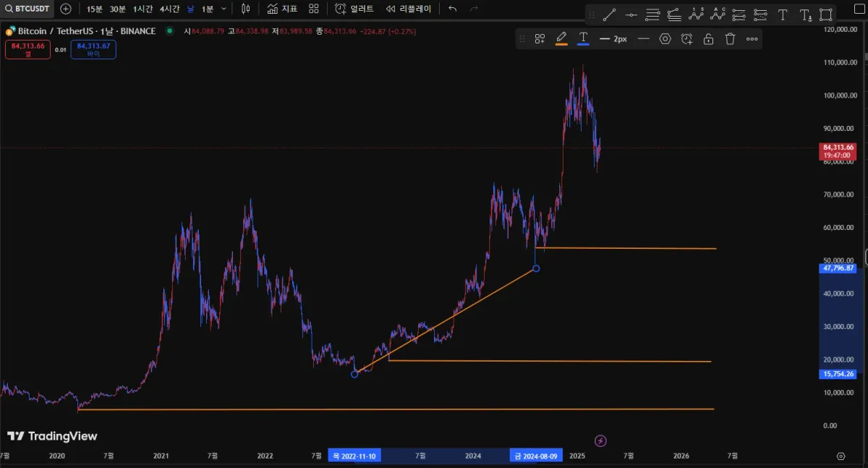Switch to the 30분 timeframe
This screenshot has width=868, height=468.
point(118,9)
